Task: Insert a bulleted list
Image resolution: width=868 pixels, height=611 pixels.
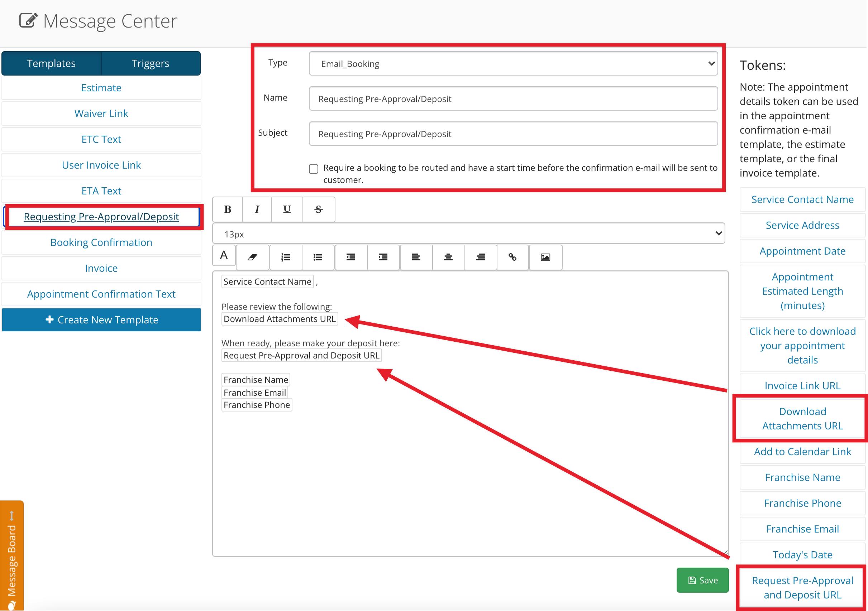Action: click(x=318, y=257)
